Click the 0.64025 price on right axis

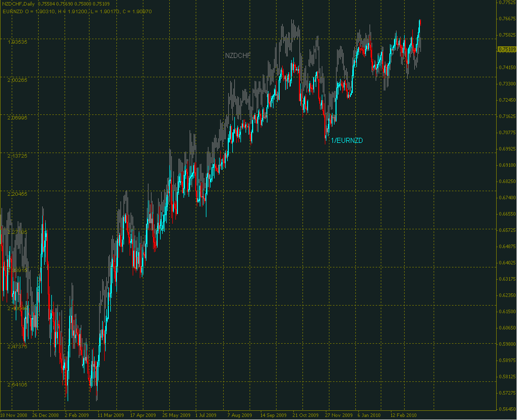[x=507, y=263]
